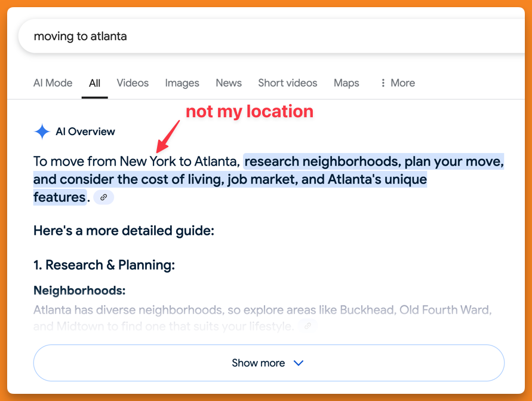Open the More search options menu
The height and width of the screenshot is (401, 532).
point(397,83)
